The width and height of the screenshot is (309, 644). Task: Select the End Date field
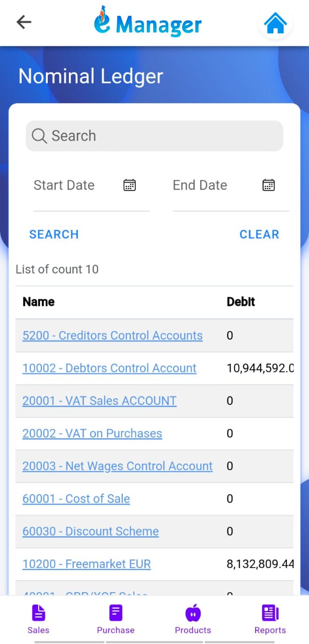214,185
